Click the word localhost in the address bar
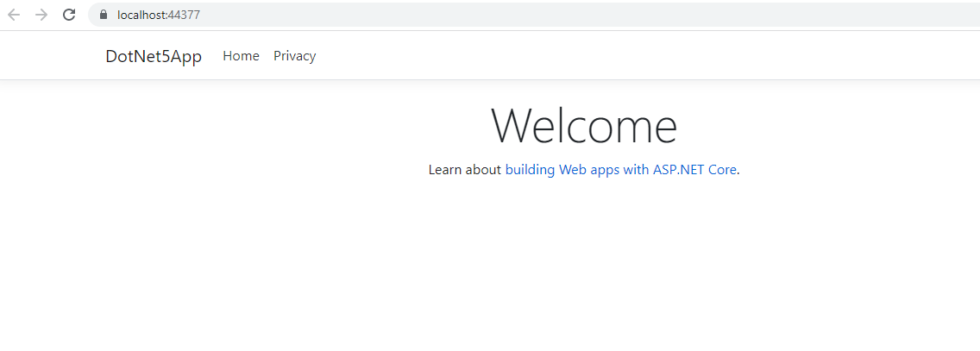The image size is (980, 351). 141,15
